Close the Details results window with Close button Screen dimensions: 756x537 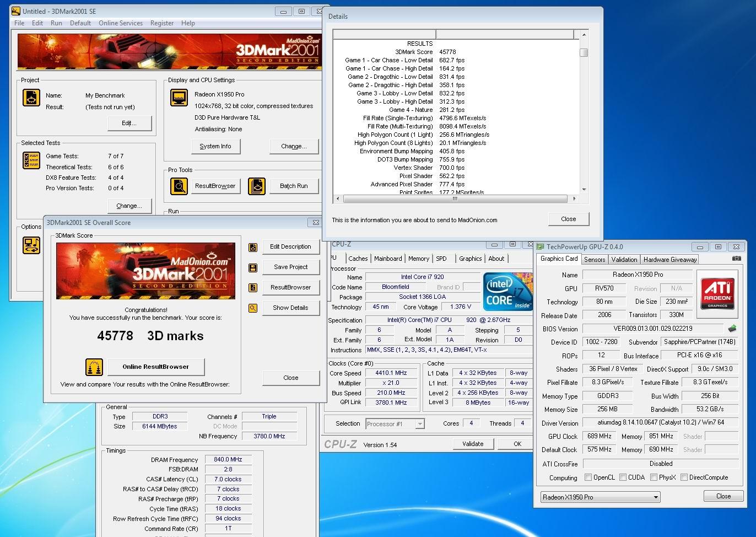pyautogui.click(x=569, y=219)
